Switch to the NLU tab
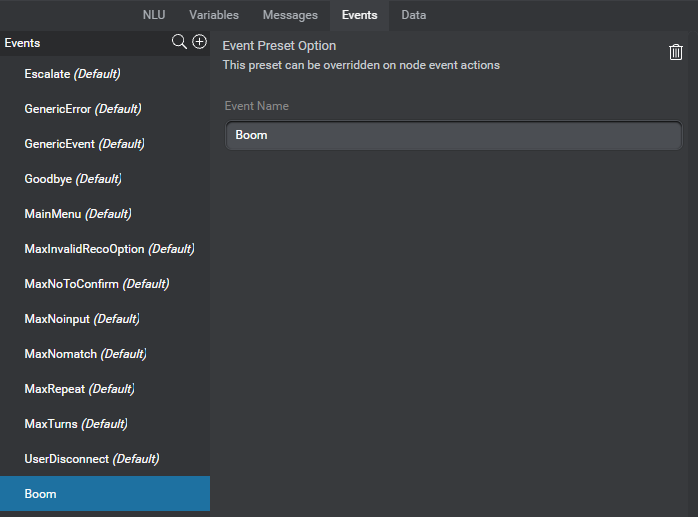This screenshot has width=698, height=517. point(154,15)
